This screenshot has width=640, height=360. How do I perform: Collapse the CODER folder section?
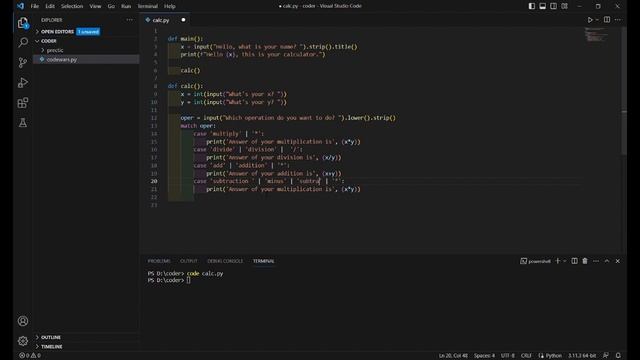coord(49,41)
